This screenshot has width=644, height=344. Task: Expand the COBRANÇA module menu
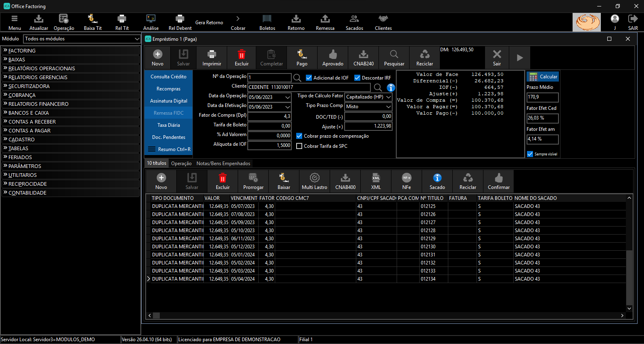click(x=22, y=95)
